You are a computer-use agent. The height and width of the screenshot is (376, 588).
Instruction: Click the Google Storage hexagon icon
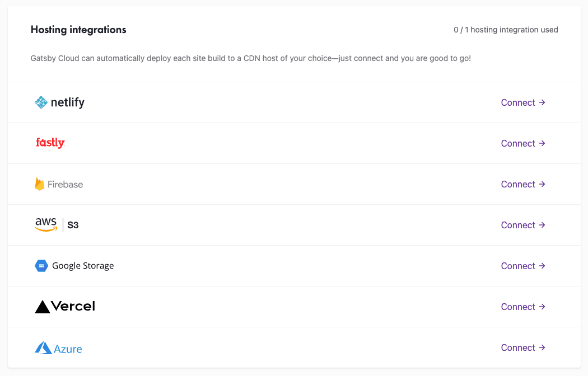coord(41,266)
